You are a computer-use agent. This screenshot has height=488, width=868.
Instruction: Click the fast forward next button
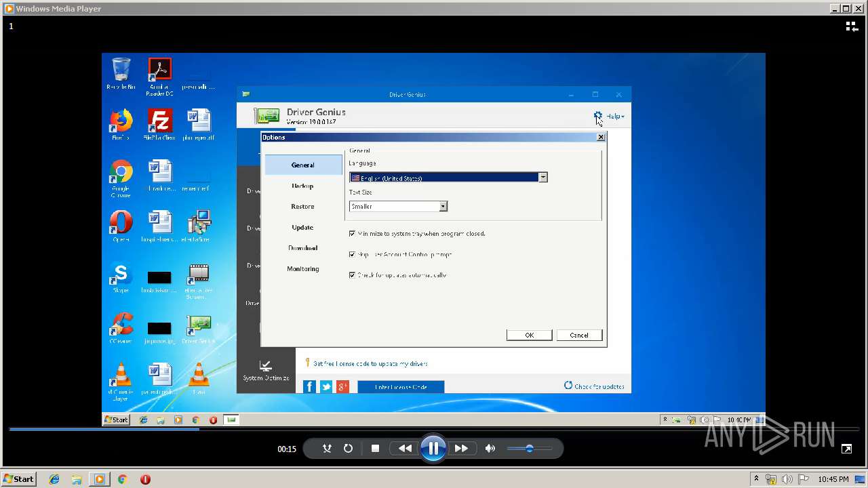click(x=461, y=449)
